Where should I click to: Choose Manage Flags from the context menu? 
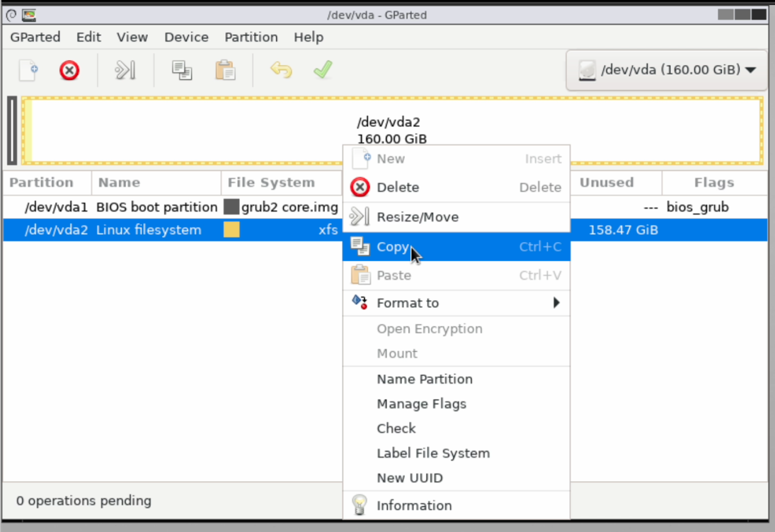tap(456, 404)
